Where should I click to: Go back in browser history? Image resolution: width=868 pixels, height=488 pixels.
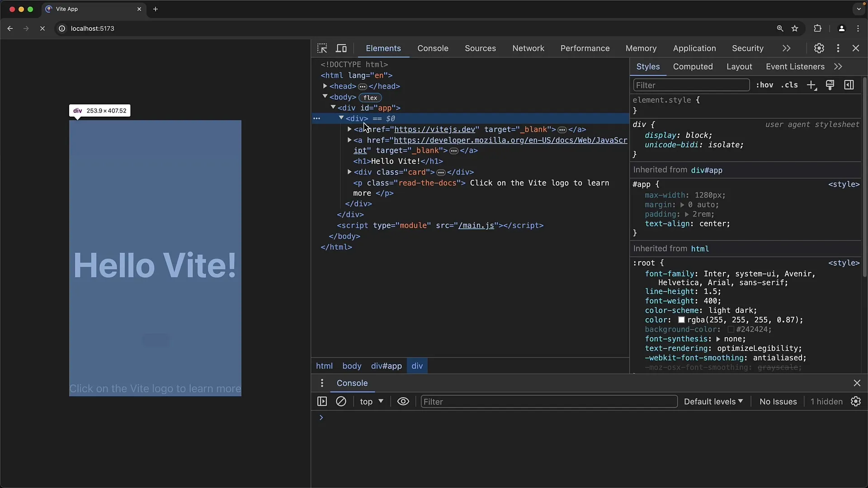click(x=10, y=28)
